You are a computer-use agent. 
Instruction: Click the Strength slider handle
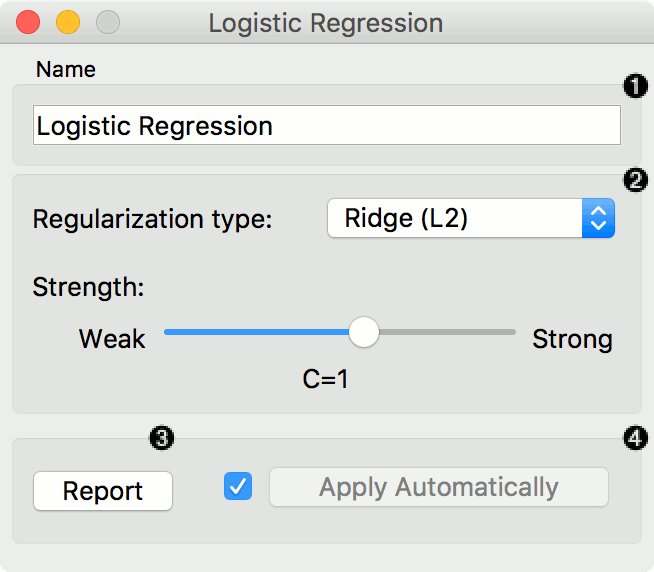click(x=364, y=332)
